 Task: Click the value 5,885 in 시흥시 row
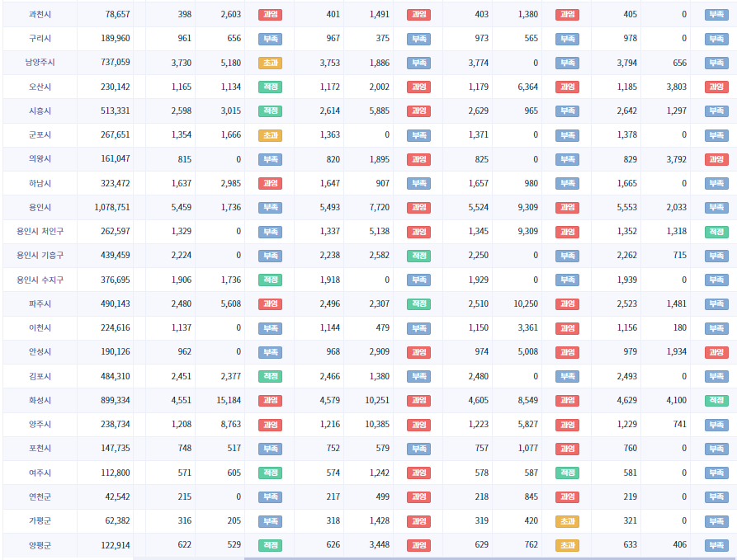[x=380, y=111]
